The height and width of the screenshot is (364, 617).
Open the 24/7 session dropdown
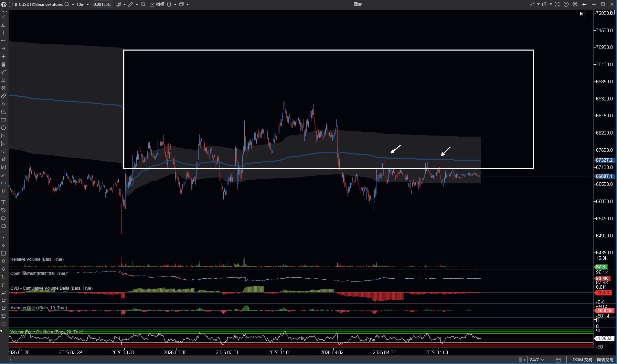pyautogui.click(x=537, y=360)
